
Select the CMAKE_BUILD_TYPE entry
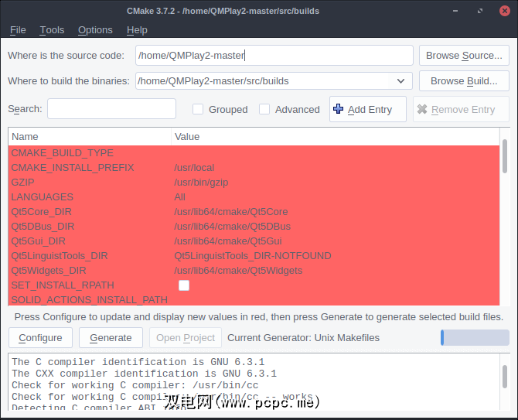click(63, 153)
